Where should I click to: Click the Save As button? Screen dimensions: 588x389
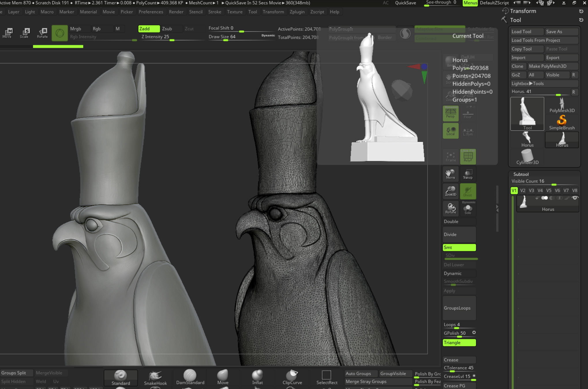[x=562, y=32]
